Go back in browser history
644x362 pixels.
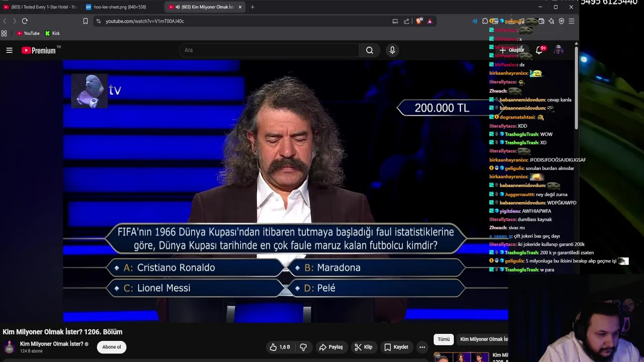coord(5,21)
